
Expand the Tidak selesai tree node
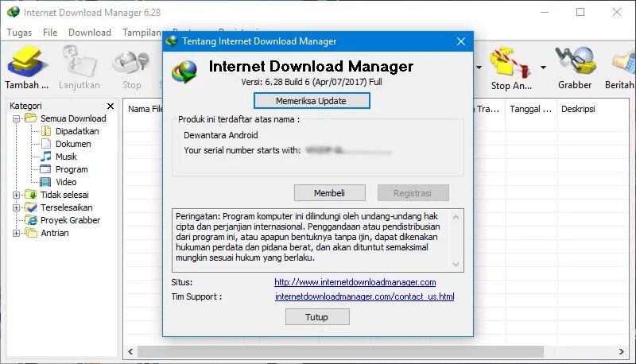pyautogui.click(x=16, y=195)
